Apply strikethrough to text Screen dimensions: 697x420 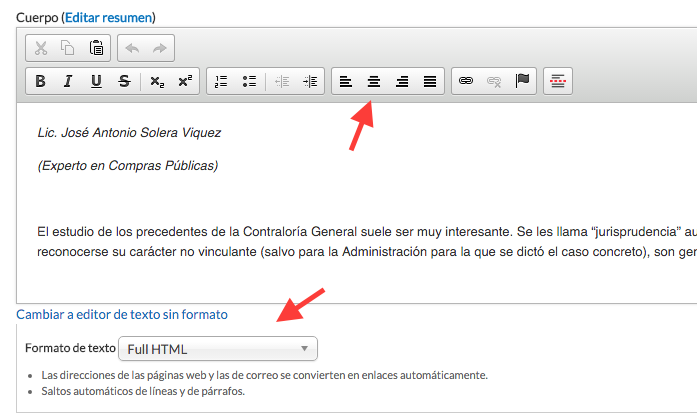(x=124, y=82)
